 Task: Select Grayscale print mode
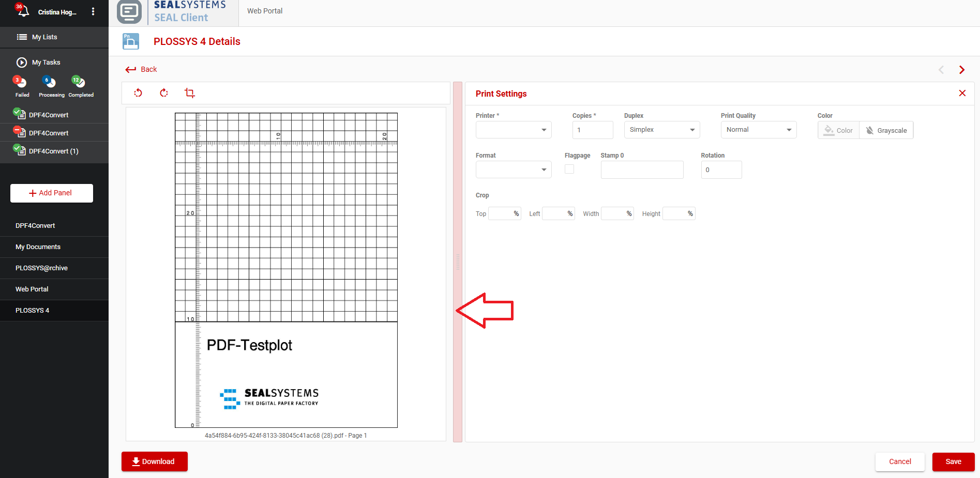886,130
